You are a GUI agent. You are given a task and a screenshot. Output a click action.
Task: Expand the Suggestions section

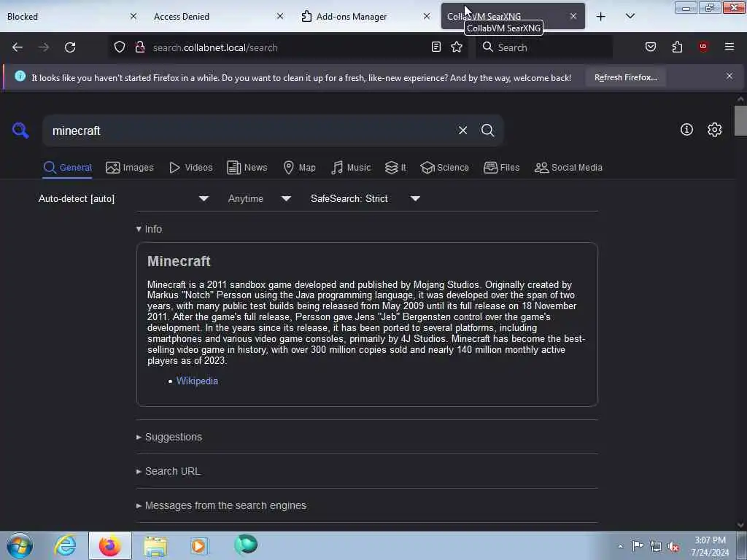coord(169,437)
